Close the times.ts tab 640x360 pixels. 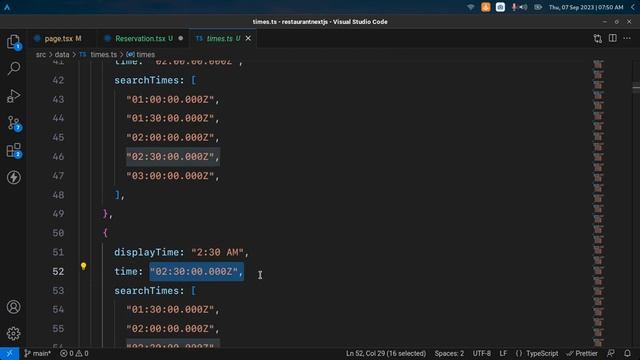[248, 38]
